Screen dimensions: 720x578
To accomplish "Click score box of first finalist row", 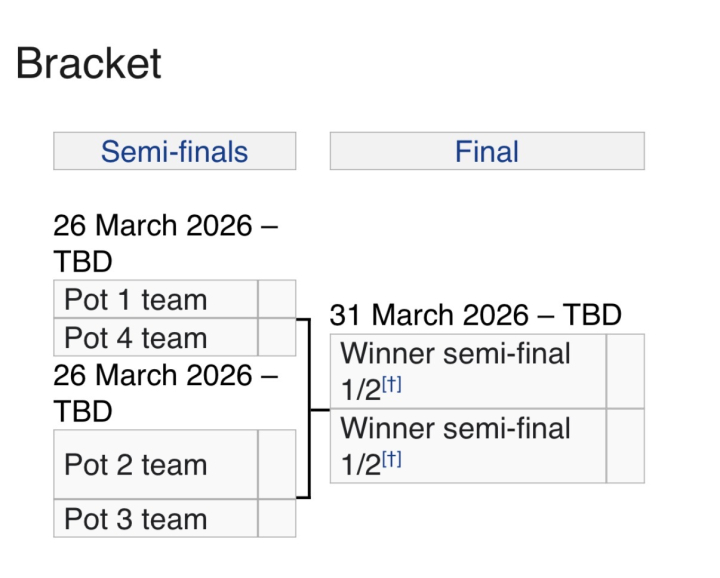I will (625, 371).
